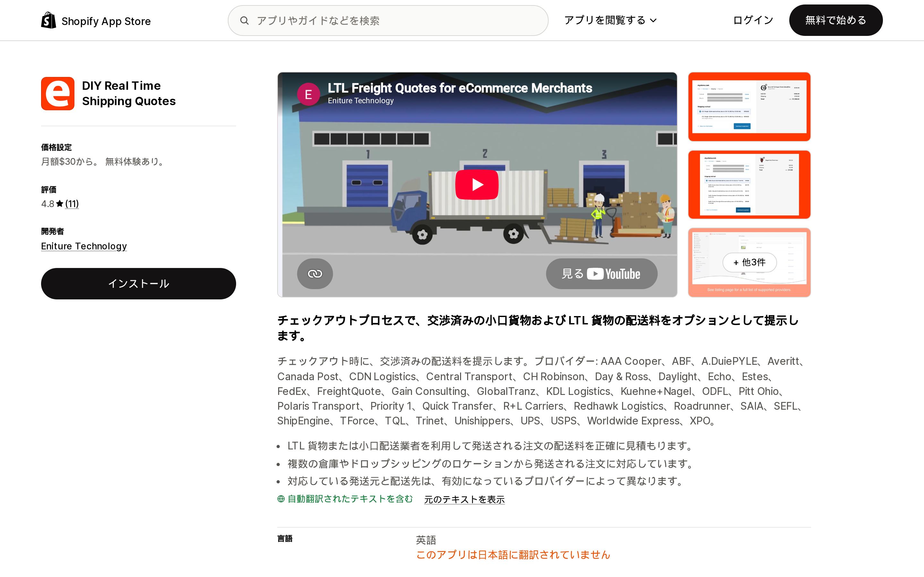Click the chevron next to アプリを閲覧する
This screenshot has height=577, width=924.
[653, 21]
